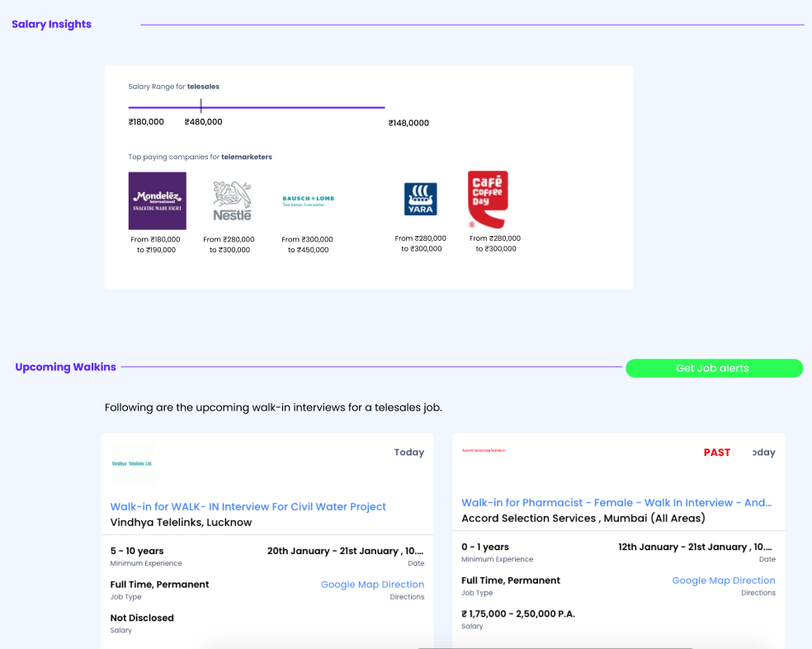Click Vindhya Telelinks, Lucknow company text
Screen dimensions: 812x649
pos(181,522)
